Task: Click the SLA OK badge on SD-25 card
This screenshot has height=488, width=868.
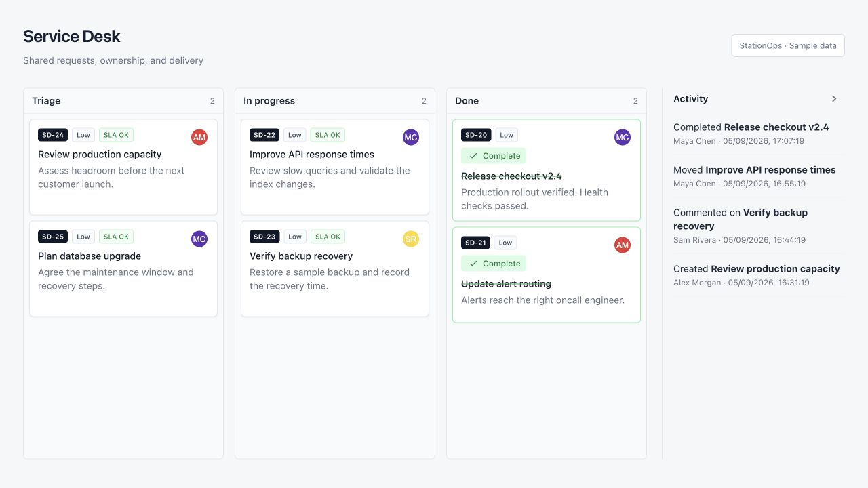Action: coord(116,237)
